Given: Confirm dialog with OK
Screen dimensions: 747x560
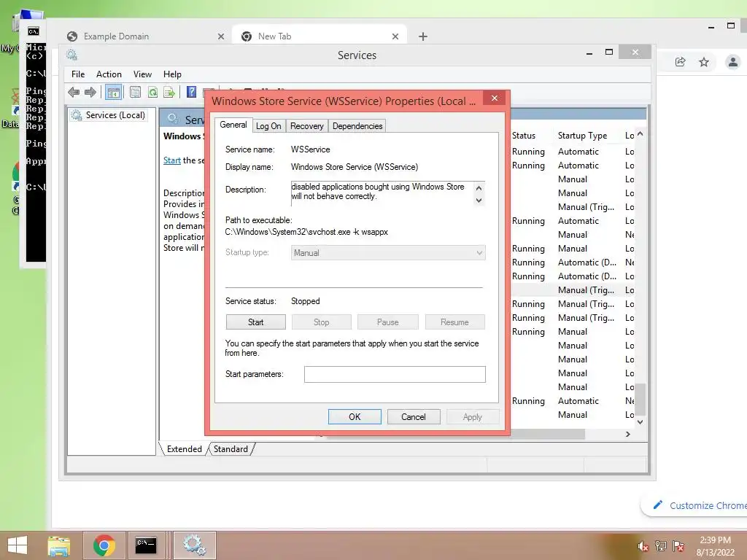Looking at the screenshot, I should [355, 416].
